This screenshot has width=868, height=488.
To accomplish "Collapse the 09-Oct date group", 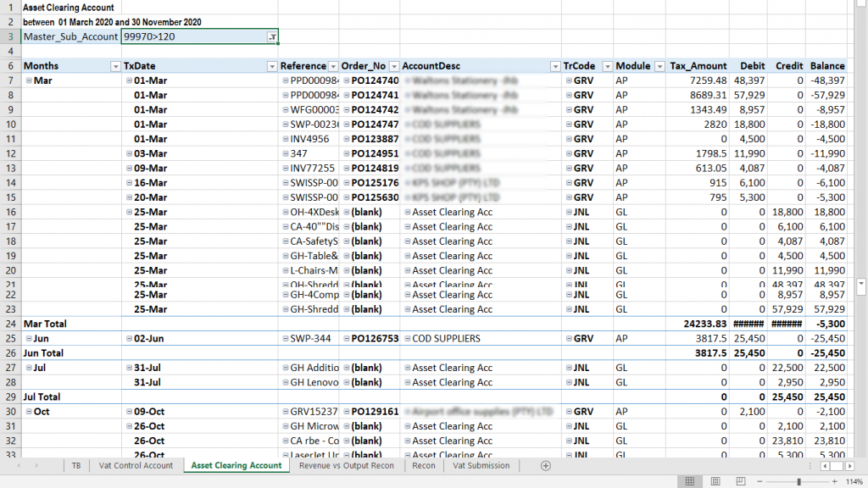I will point(129,412).
